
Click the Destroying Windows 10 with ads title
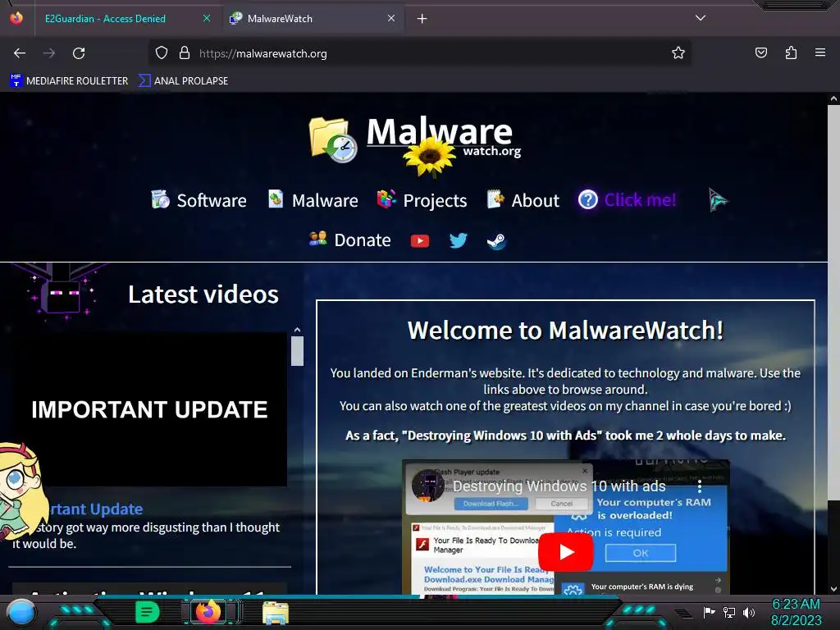click(x=559, y=486)
